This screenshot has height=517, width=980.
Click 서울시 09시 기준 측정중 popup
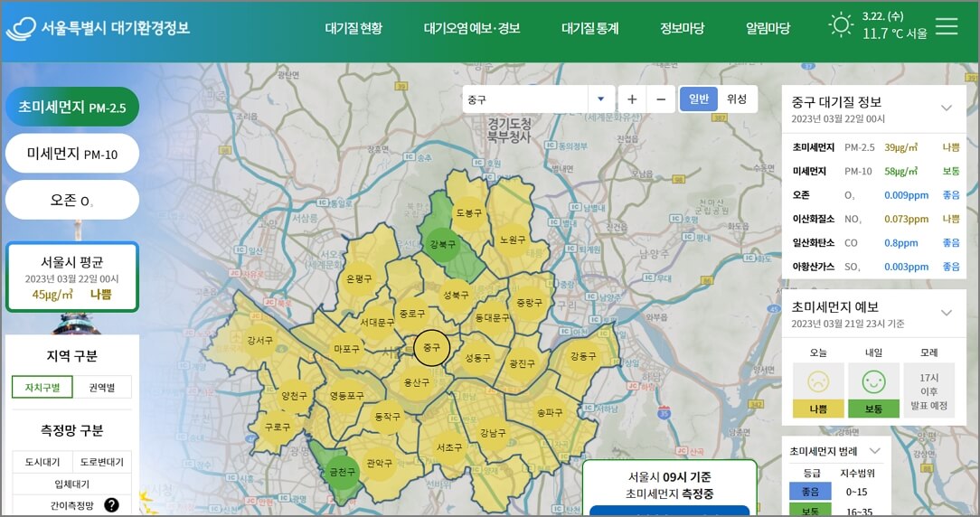[x=669, y=488]
